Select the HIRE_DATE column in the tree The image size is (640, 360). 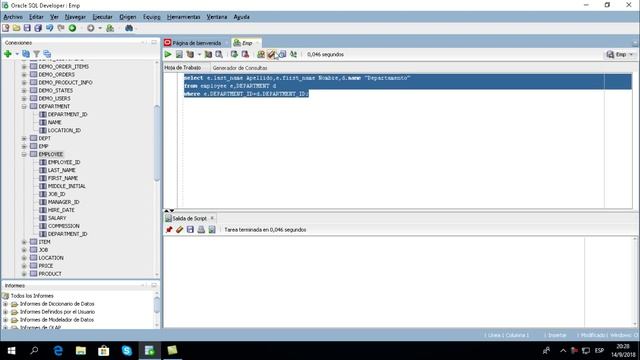click(61, 210)
